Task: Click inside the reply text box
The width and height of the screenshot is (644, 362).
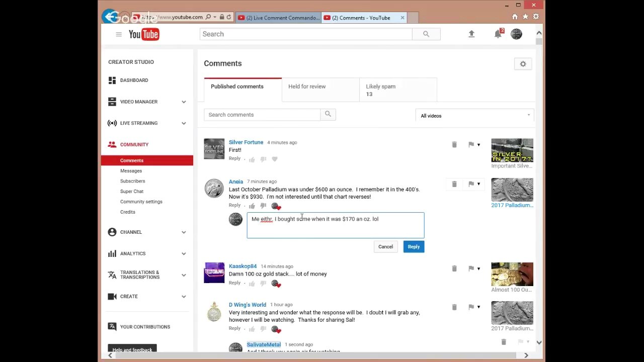Action: coord(336,225)
